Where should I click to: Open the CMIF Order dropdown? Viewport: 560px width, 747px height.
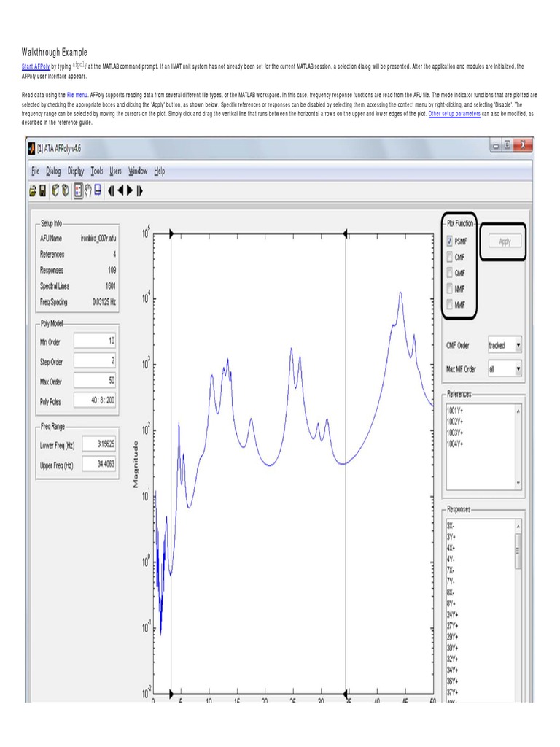(517, 345)
